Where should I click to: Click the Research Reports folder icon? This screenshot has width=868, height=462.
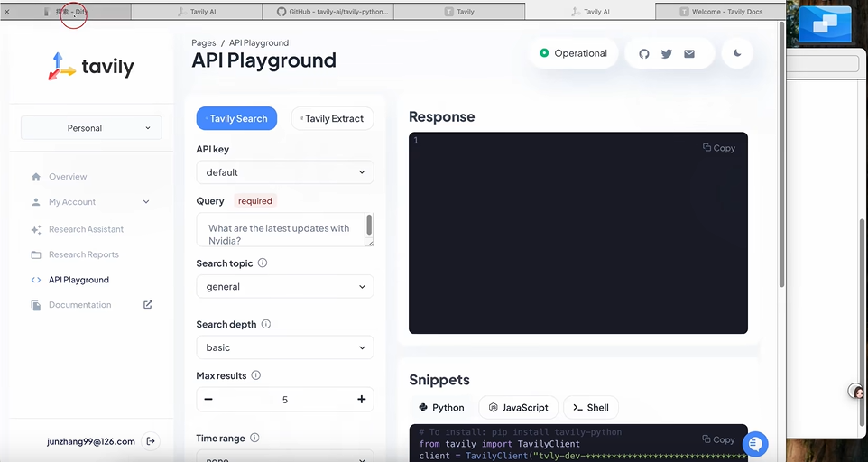pos(36,254)
